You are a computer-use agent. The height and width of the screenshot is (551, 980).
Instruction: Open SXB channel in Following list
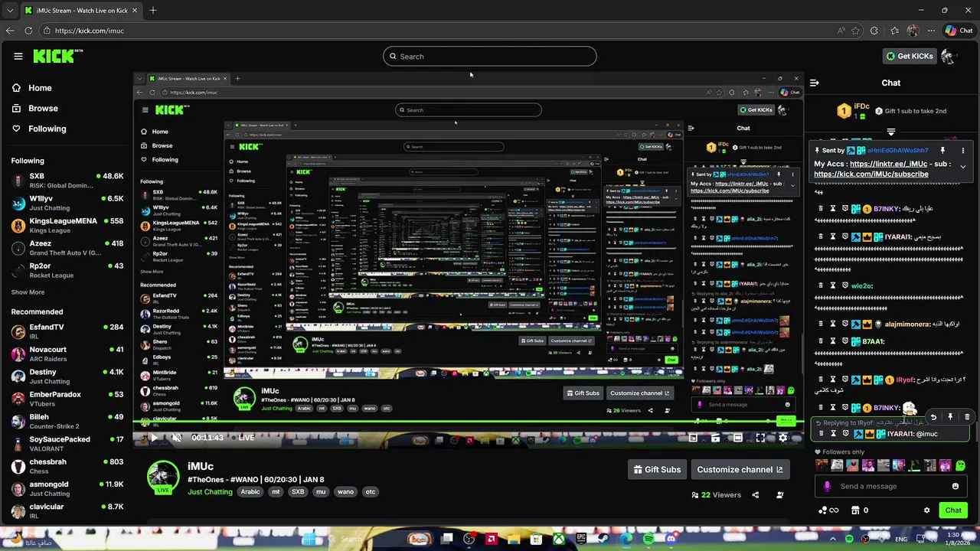(67, 181)
